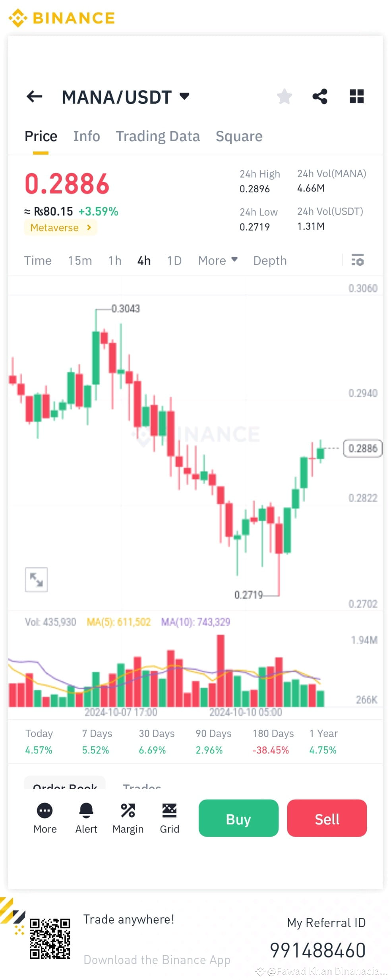
Task: Open the trading pair selector dropdown
Action: [184, 97]
